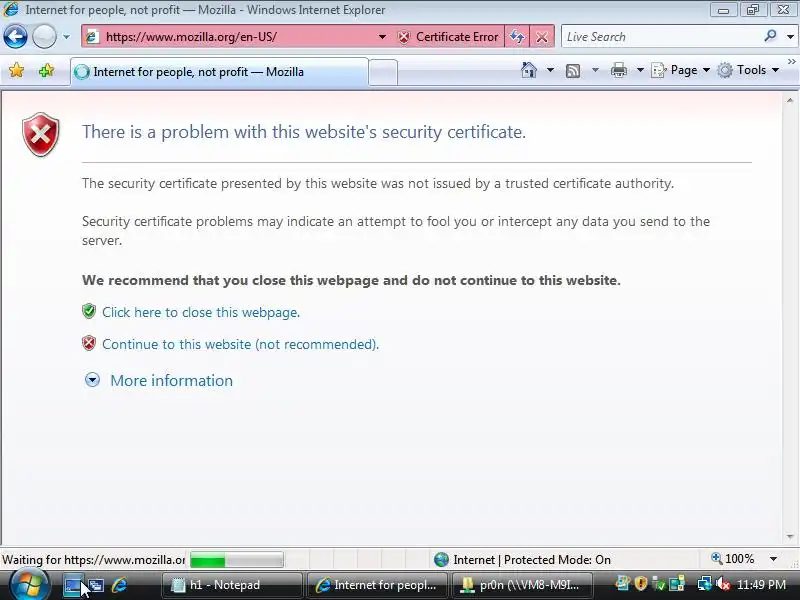The height and width of the screenshot is (600, 800).
Task: Expand the address bar history dropdown arrow
Action: pos(382,37)
